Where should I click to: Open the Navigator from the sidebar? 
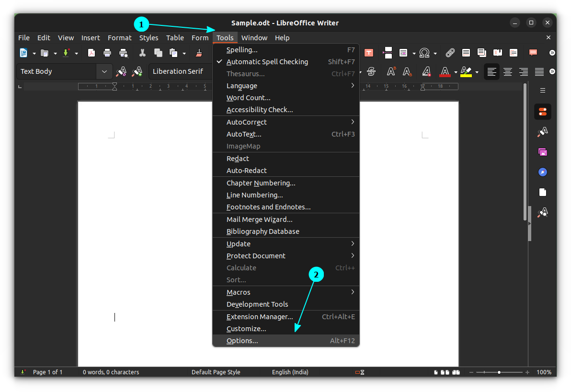pyautogui.click(x=542, y=172)
